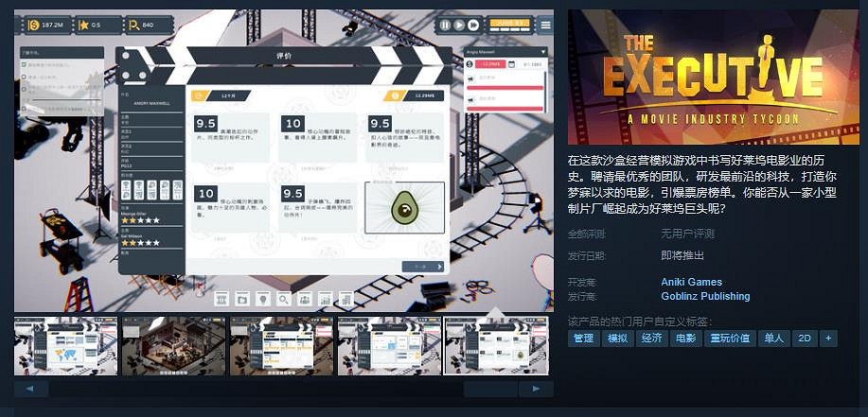Open the magnifier search icon in bottom toolbar

pyautogui.click(x=283, y=299)
